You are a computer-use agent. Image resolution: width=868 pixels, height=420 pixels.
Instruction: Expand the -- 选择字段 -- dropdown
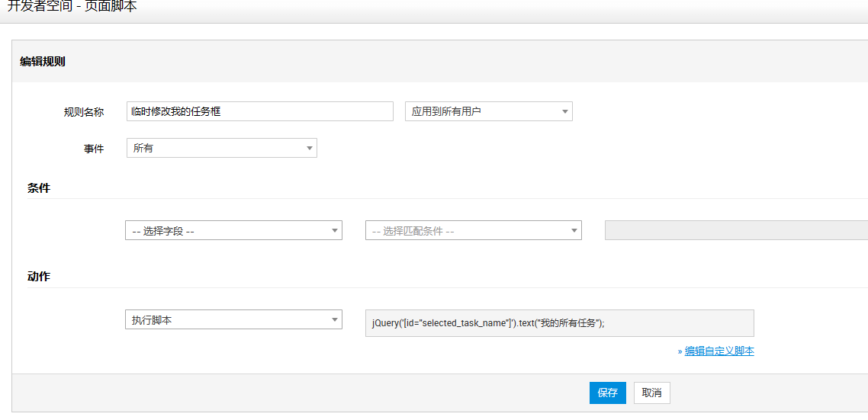tap(233, 231)
